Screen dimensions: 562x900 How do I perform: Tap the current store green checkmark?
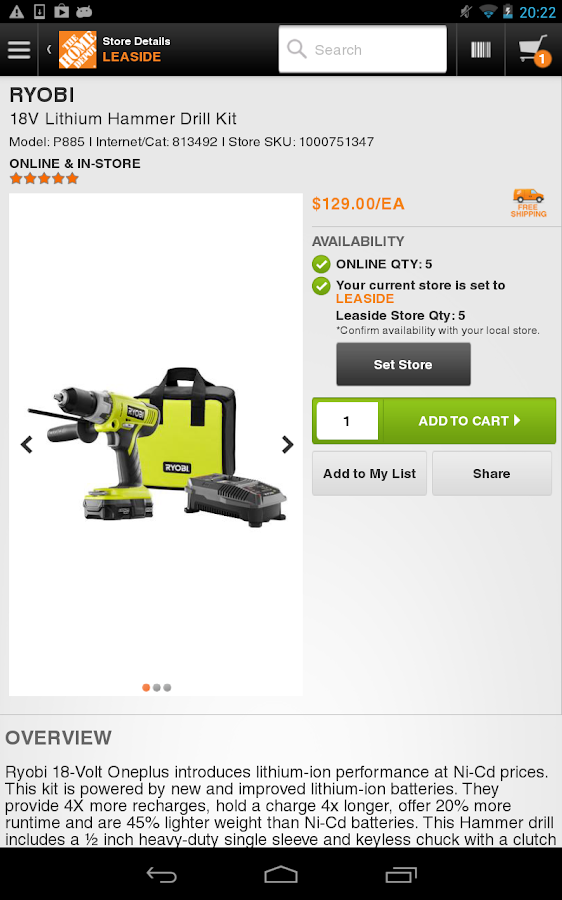point(321,286)
